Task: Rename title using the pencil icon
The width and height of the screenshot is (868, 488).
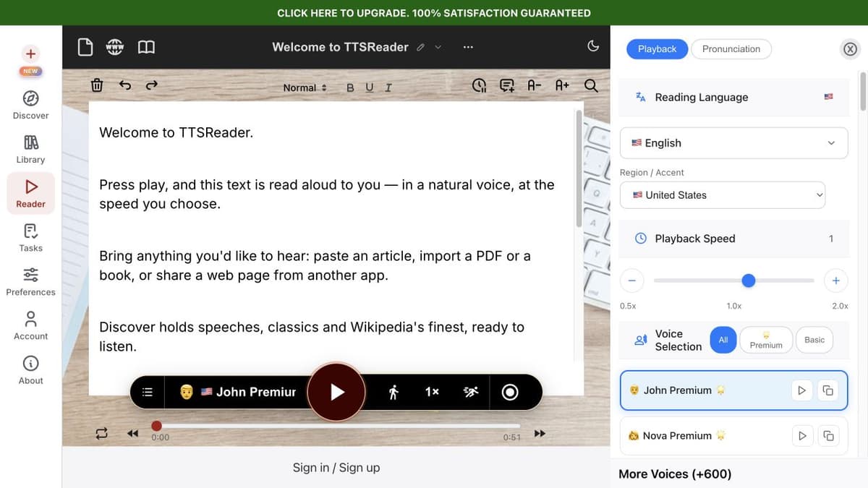Action: click(421, 47)
